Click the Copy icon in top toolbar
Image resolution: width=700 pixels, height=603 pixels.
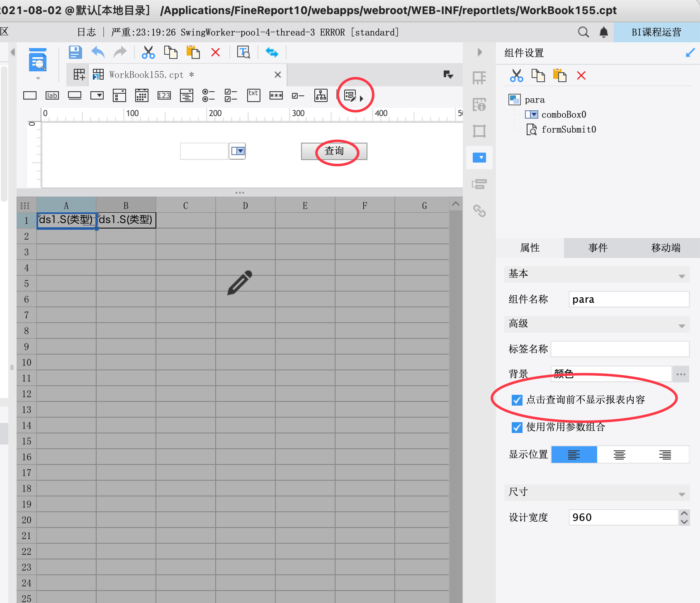click(170, 52)
